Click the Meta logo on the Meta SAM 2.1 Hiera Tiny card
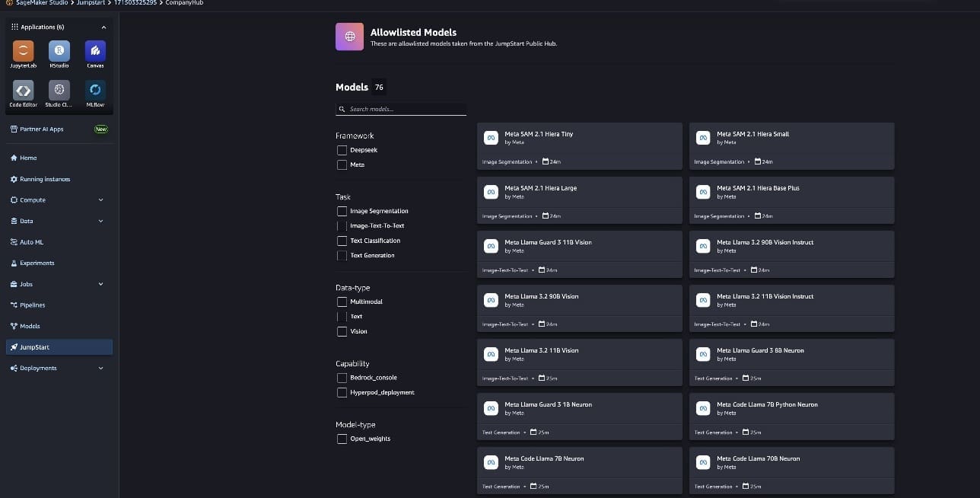Viewport: 980px width, 498px height. click(492, 138)
